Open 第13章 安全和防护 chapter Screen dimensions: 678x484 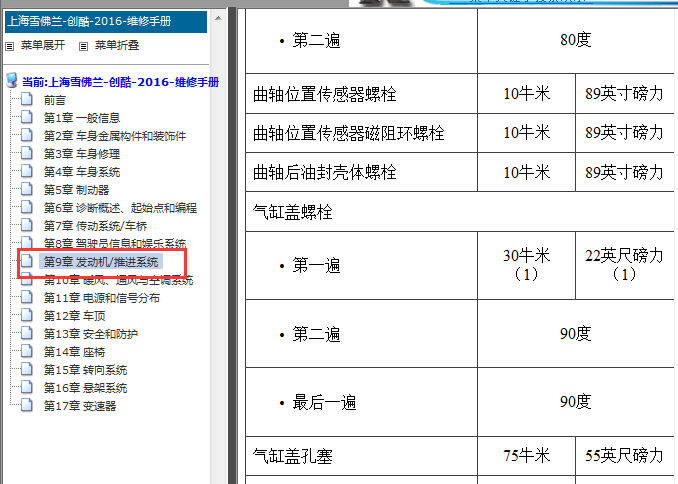[91, 334]
